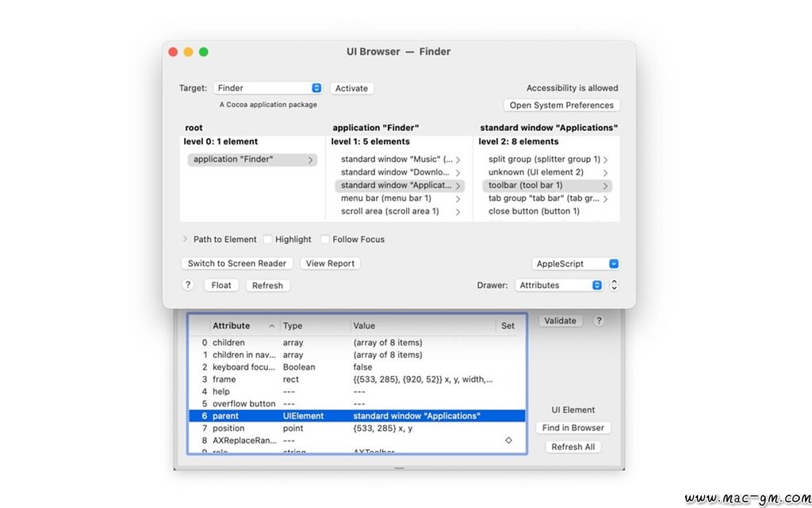Select the children in nav… attribute row
Image resolution: width=812 pixels, height=508 pixels.
(x=356, y=355)
